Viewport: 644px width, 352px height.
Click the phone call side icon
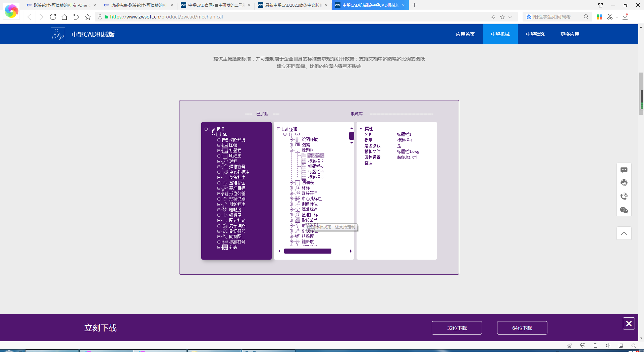(624, 196)
